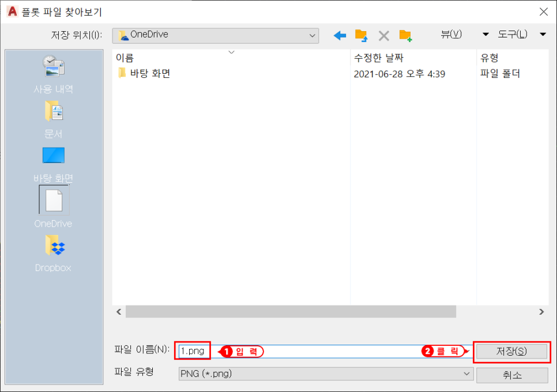Close the 플롯 파일 찾아보기 dialog

pos(544,12)
